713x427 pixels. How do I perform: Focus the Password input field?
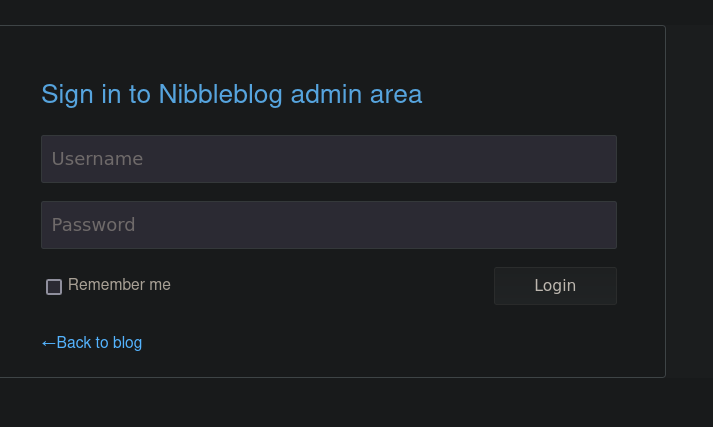click(x=329, y=225)
